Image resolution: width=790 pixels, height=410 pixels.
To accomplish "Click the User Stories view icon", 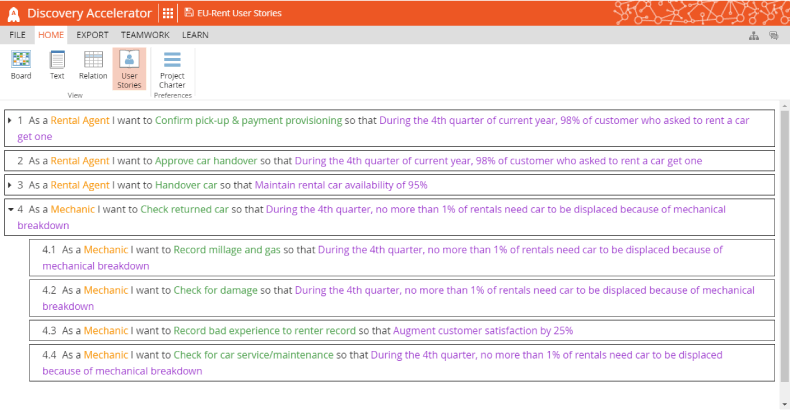I will coord(129,67).
